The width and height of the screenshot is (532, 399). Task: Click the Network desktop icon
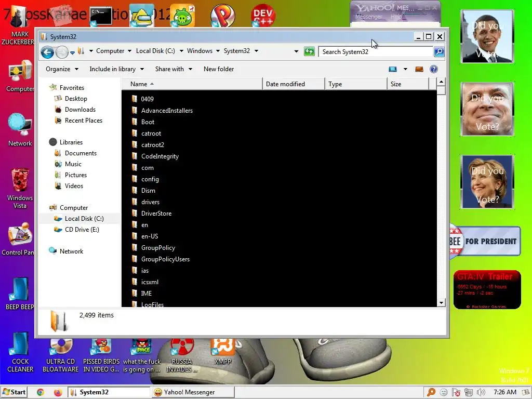tap(20, 130)
